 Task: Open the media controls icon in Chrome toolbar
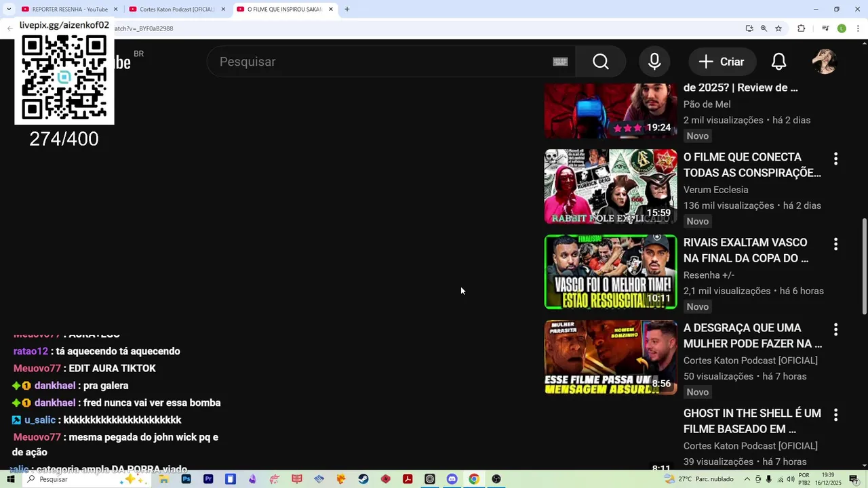click(825, 28)
